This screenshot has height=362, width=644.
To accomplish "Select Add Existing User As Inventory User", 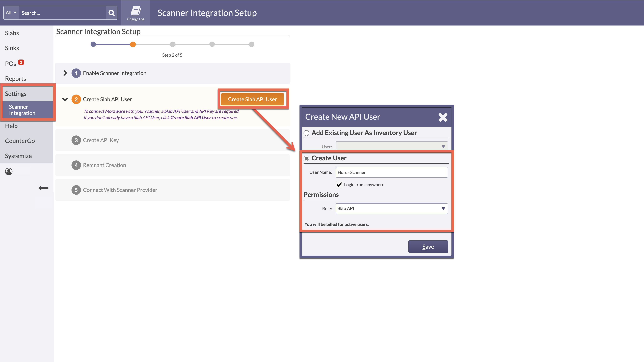I will click(307, 133).
